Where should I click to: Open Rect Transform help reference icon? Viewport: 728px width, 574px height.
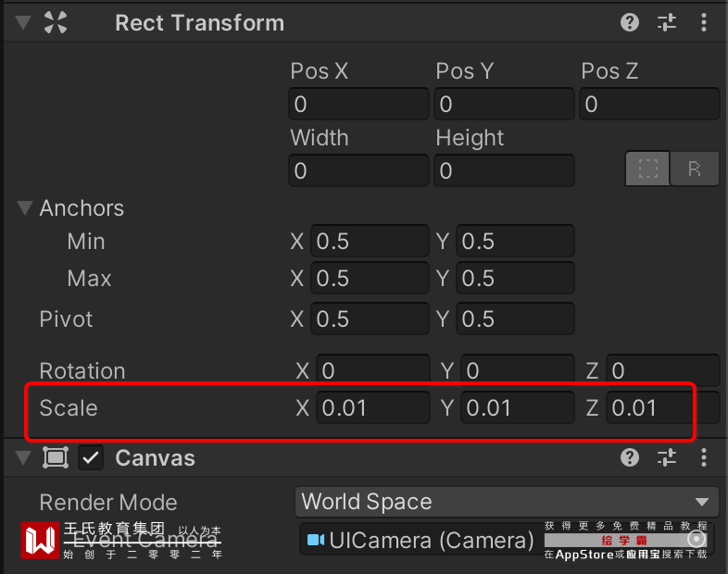630,22
